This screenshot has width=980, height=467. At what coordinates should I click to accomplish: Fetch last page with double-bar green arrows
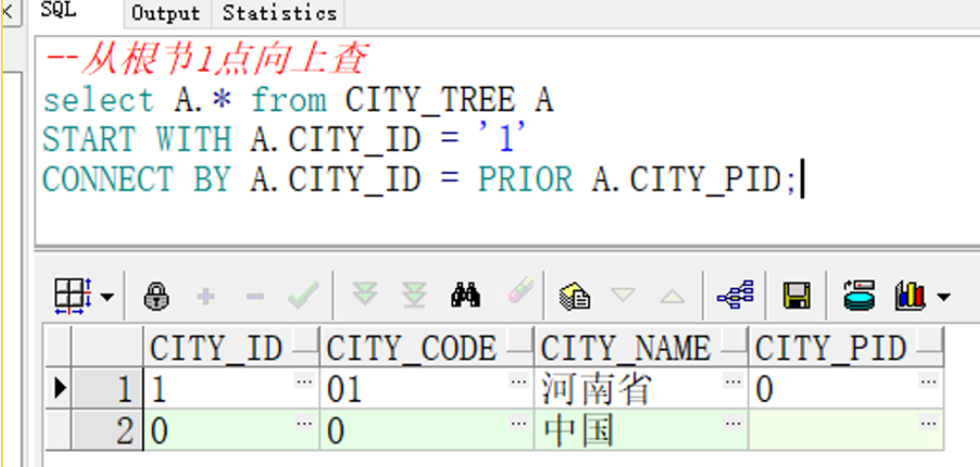(414, 295)
